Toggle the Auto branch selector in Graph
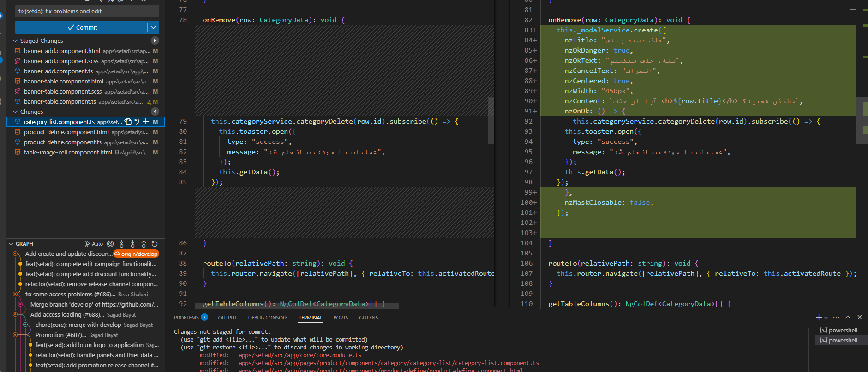The height and width of the screenshot is (372, 868). (x=94, y=244)
